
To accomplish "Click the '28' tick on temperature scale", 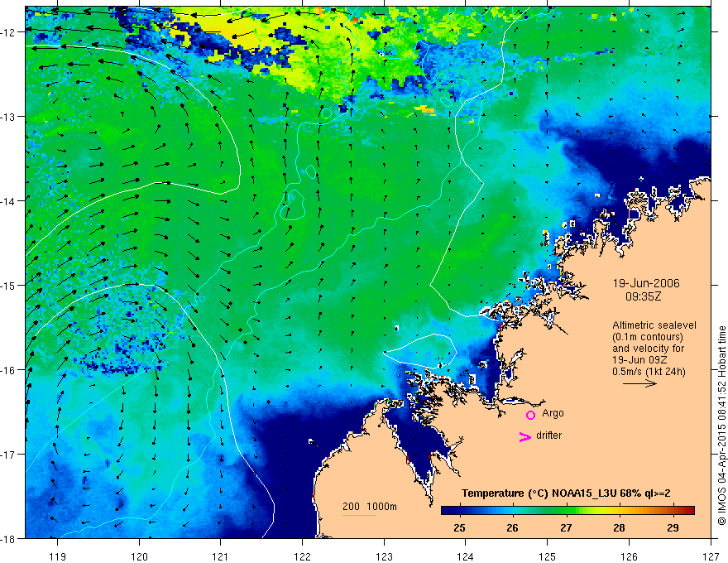I will tap(619, 527).
